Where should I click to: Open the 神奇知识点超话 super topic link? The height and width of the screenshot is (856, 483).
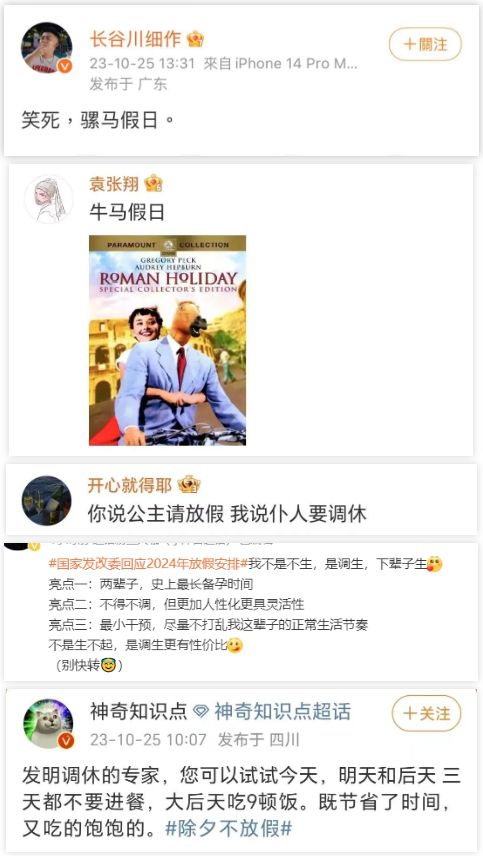tap(282, 711)
